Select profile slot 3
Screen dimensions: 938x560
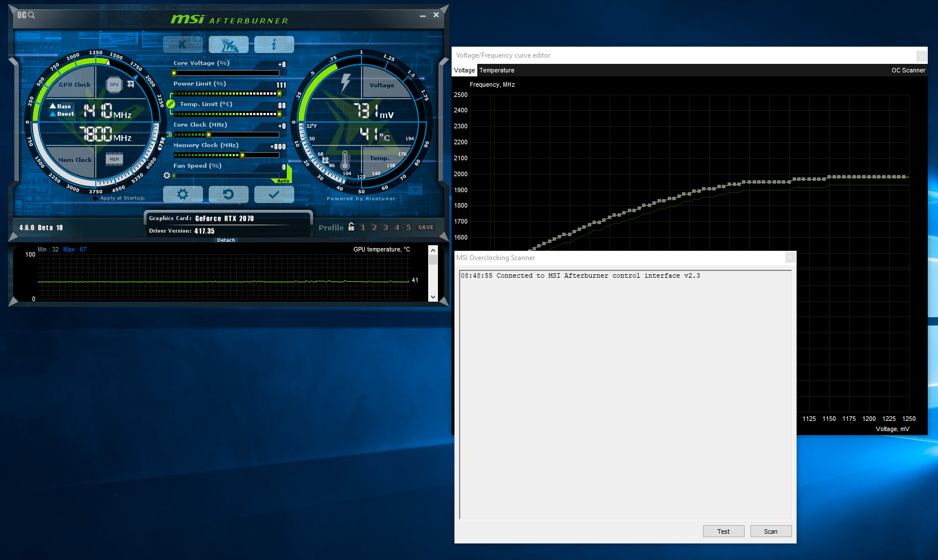385,227
